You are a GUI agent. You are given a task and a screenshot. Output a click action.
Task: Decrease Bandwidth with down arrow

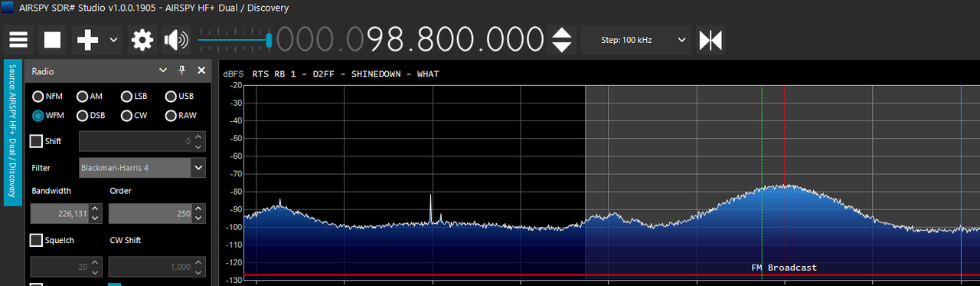pos(95,219)
